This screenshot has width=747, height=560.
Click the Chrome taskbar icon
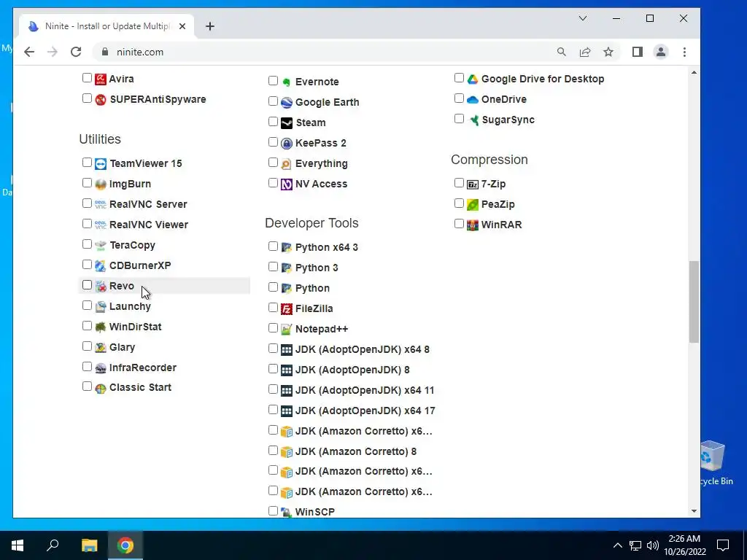tap(125, 545)
